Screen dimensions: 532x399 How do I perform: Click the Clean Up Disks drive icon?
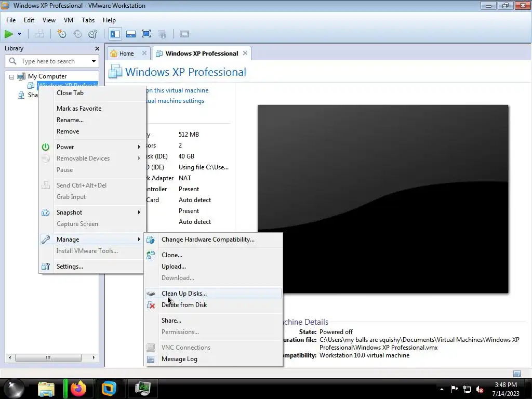151,294
